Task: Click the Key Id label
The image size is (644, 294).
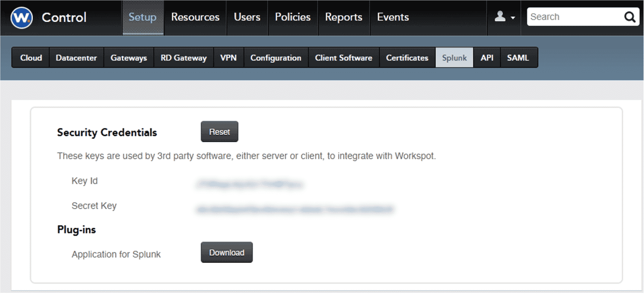Action: 85,181
